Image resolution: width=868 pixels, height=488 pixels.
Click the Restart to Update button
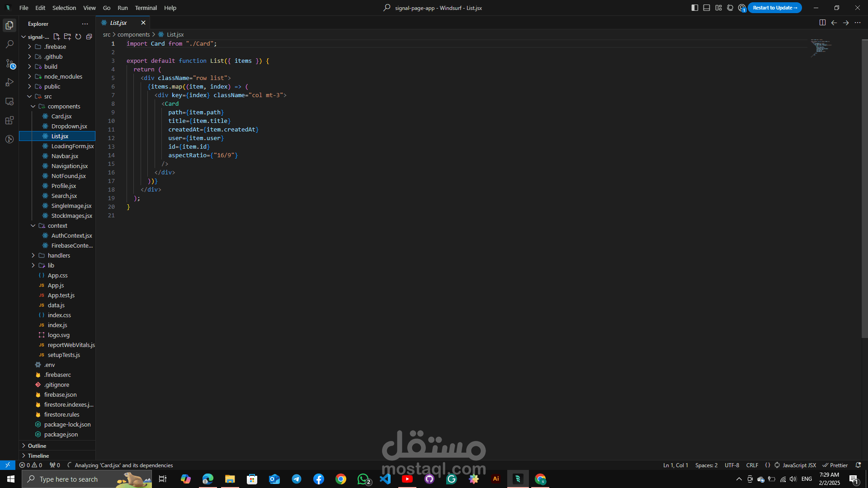(x=774, y=8)
